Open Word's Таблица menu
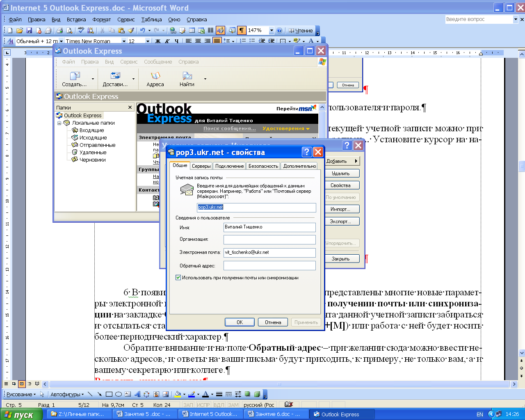The image size is (525, 420). pos(151,19)
